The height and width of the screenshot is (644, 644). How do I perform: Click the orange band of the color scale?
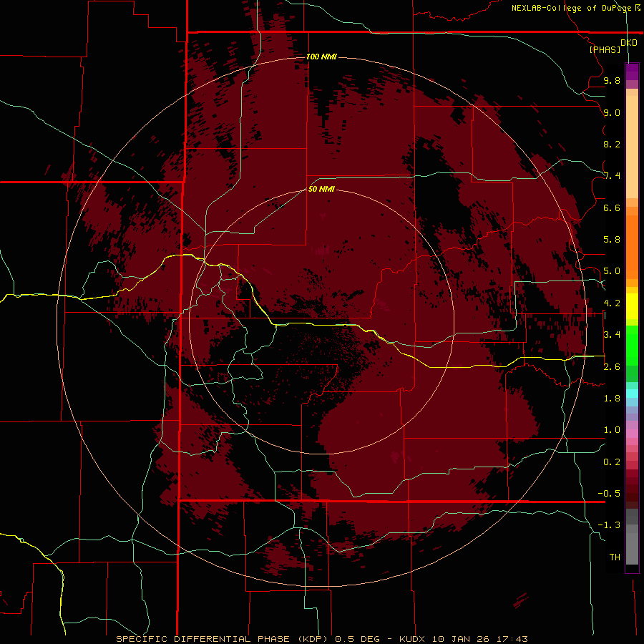coord(632,246)
